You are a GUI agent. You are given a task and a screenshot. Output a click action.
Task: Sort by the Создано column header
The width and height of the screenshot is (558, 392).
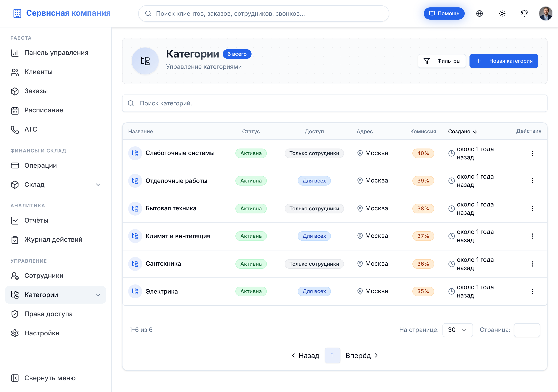[x=463, y=131]
